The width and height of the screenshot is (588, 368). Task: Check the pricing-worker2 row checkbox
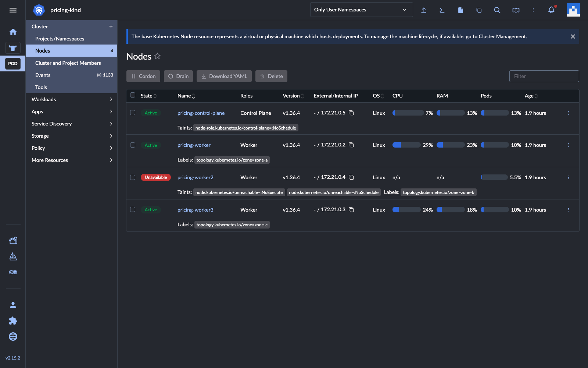click(133, 177)
